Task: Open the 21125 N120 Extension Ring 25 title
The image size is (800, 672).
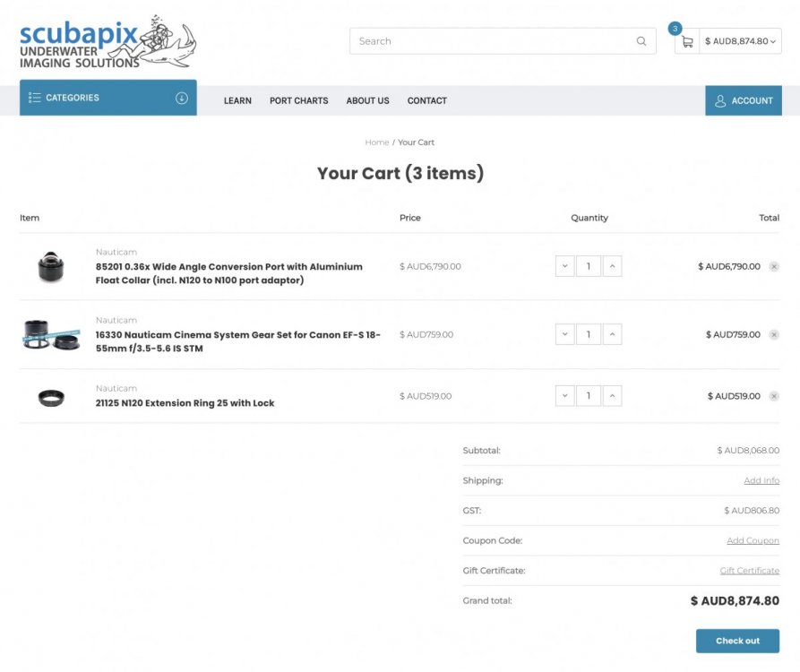Action: tap(185, 403)
